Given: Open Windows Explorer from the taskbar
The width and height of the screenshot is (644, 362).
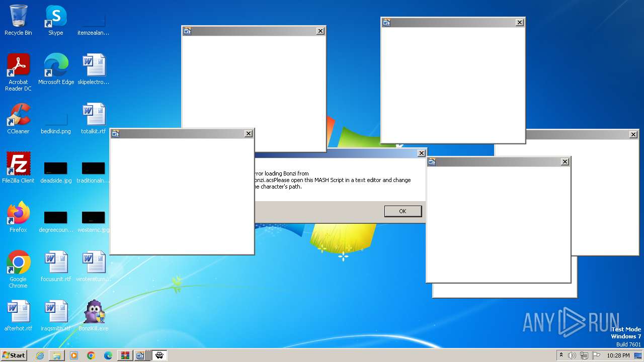Looking at the screenshot, I should pos(57,355).
